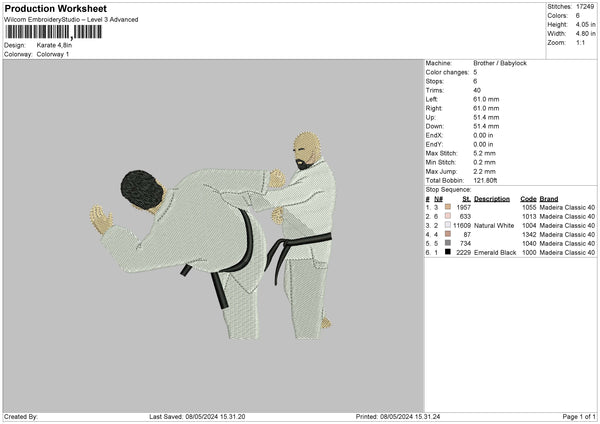Click the 'Created By:' footer label
Screen dimensions: 600x424
pyautogui.click(x=21, y=417)
